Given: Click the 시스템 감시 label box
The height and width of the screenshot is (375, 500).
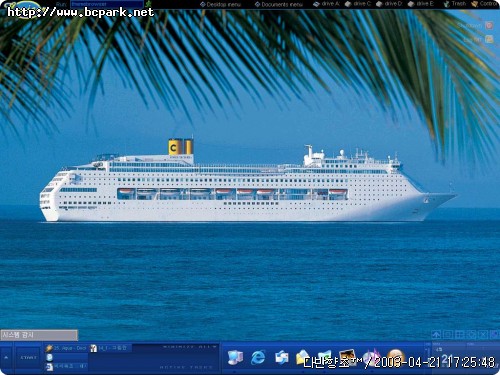Looking at the screenshot, I should coord(39,335).
